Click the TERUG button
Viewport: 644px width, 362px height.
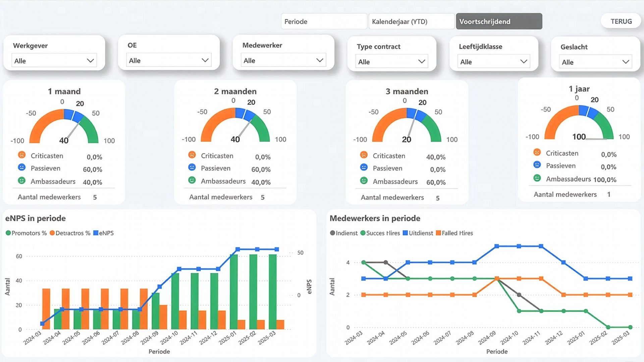click(x=621, y=20)
